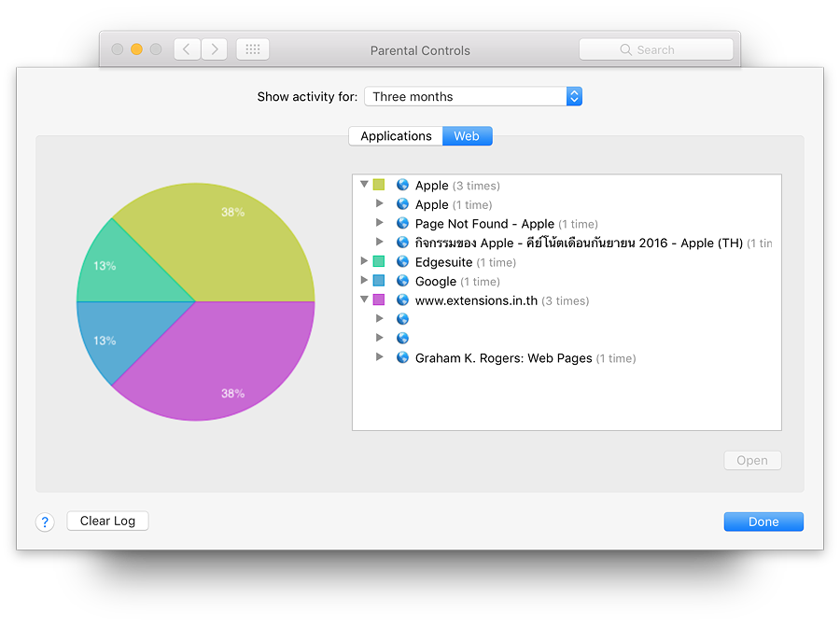This screenshot has height=626, width=840.
Task: Expand the Apple (TH) keynote entry
Action: click(379, 242)
